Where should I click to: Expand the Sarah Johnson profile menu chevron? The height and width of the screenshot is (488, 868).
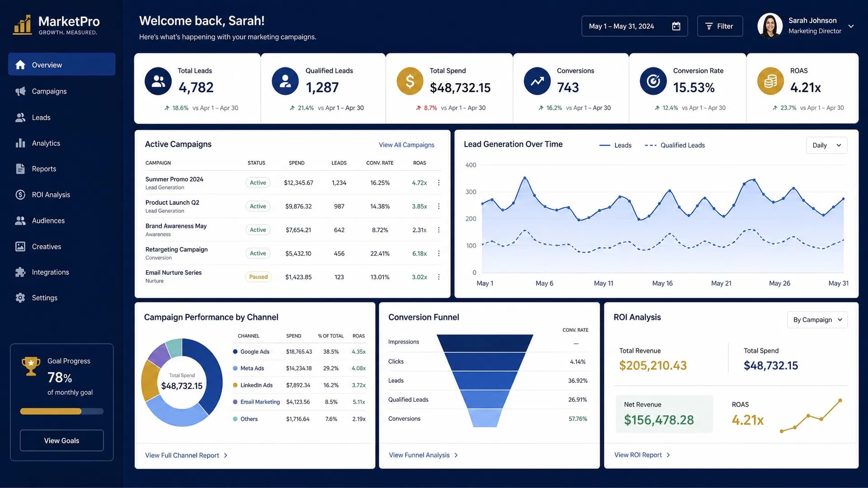[851, 26]
